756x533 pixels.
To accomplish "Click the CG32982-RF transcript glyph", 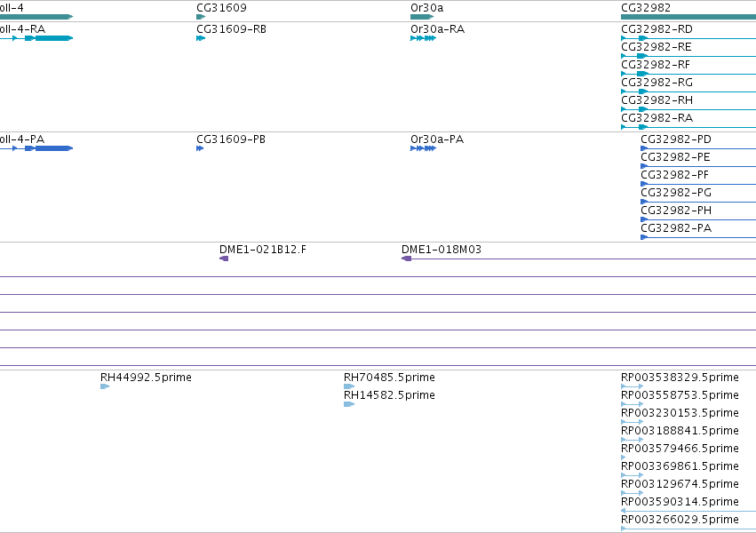I will 688,74.
